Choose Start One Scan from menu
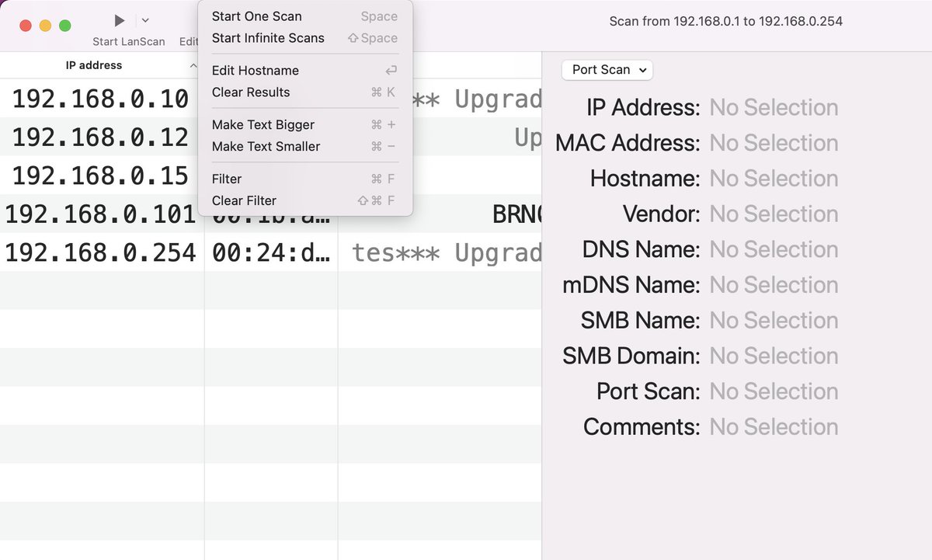Viewport: 932px width, 560px height. [x=305, y=16]
